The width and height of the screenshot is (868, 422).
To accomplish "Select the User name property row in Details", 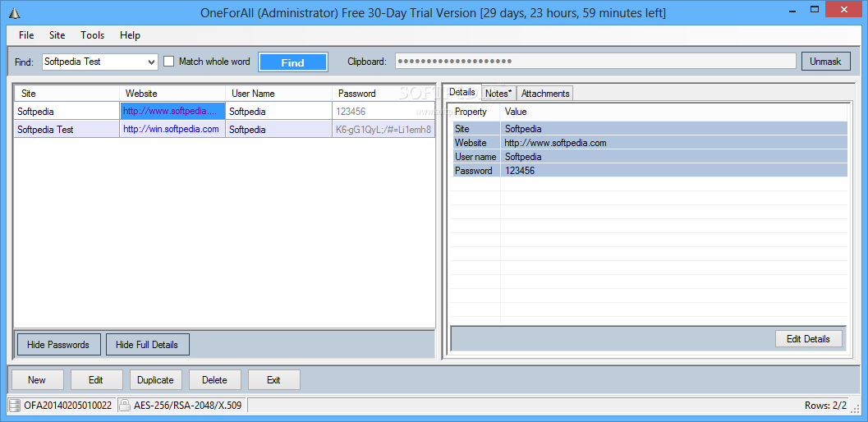I will coord(650,157).
